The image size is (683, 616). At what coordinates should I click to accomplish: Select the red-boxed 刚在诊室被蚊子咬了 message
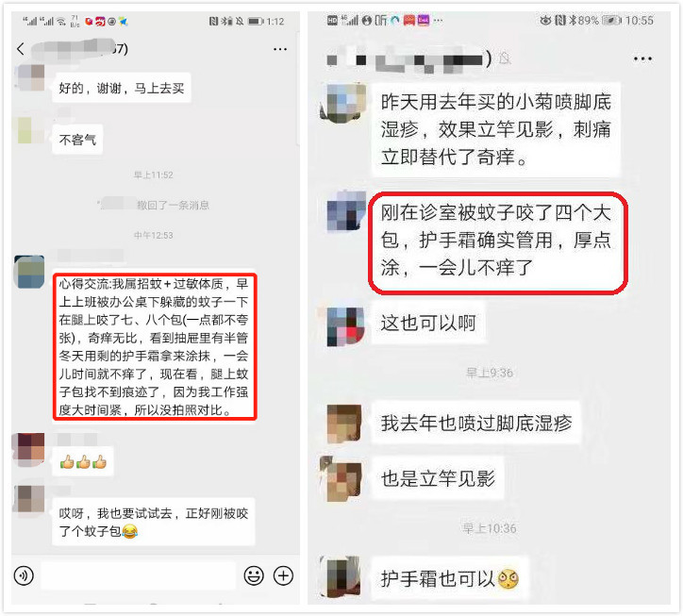point(498,242)
